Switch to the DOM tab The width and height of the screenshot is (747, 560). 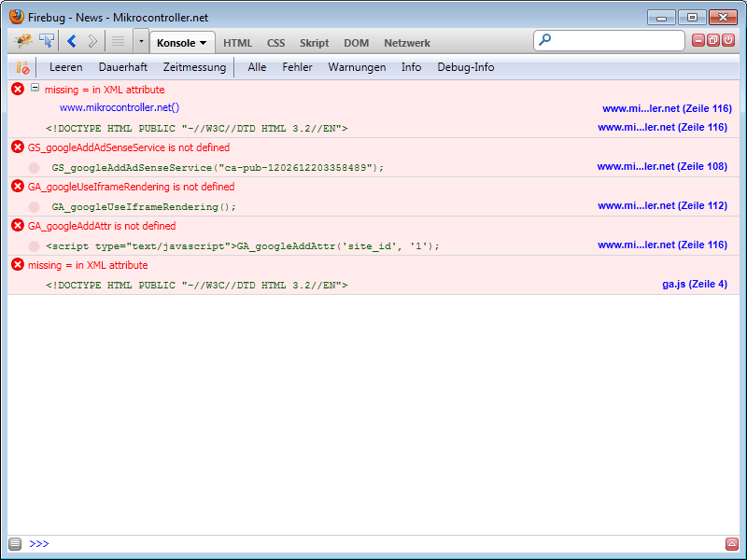click(x=357, y=43)
